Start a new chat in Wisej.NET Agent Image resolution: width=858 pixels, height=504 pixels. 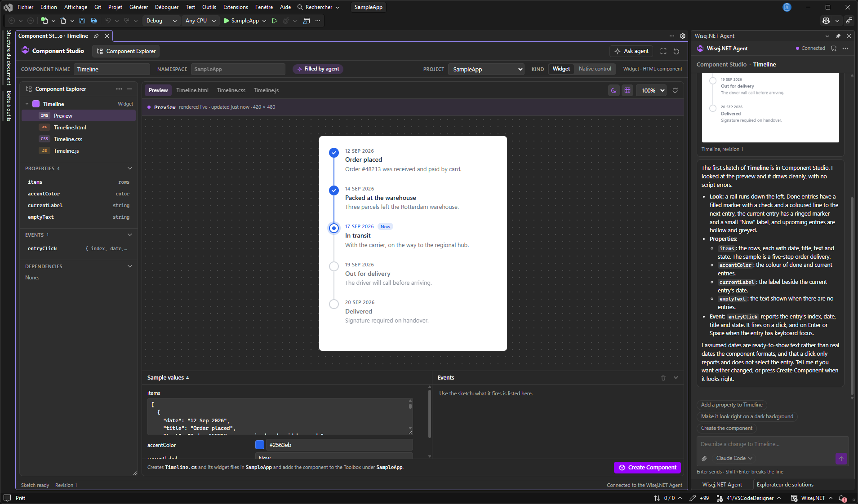(x=834, y=49)
